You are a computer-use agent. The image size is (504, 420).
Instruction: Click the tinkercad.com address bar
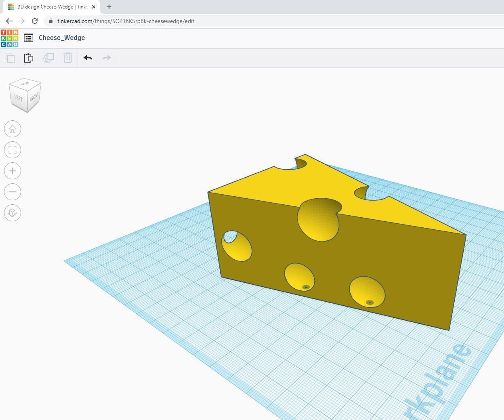pyautogui.click(x=273, y=21)
